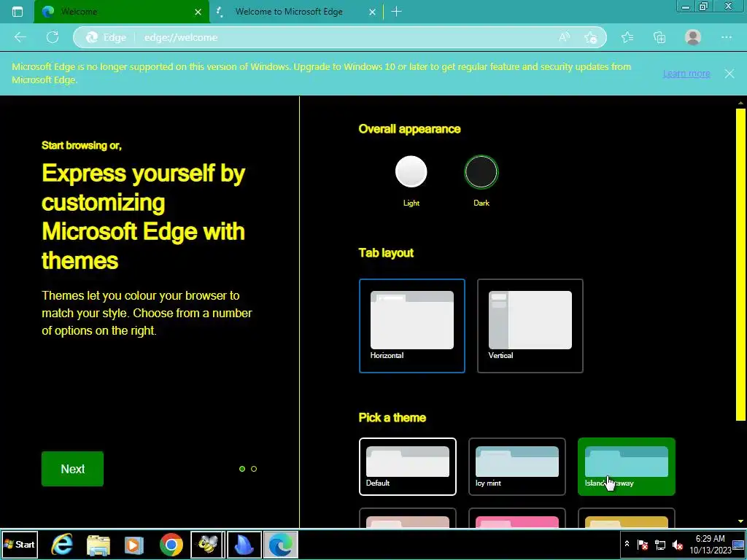The width and height of the screenshot is (747, 560).
Task: Click the scrollbar up arrow
Action: (741, 102)
